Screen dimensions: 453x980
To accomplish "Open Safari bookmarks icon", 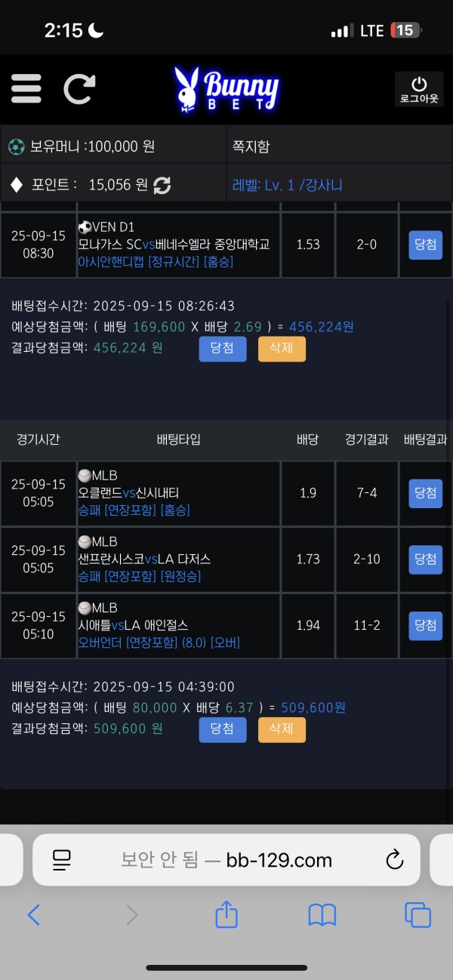I will [322, 915].
